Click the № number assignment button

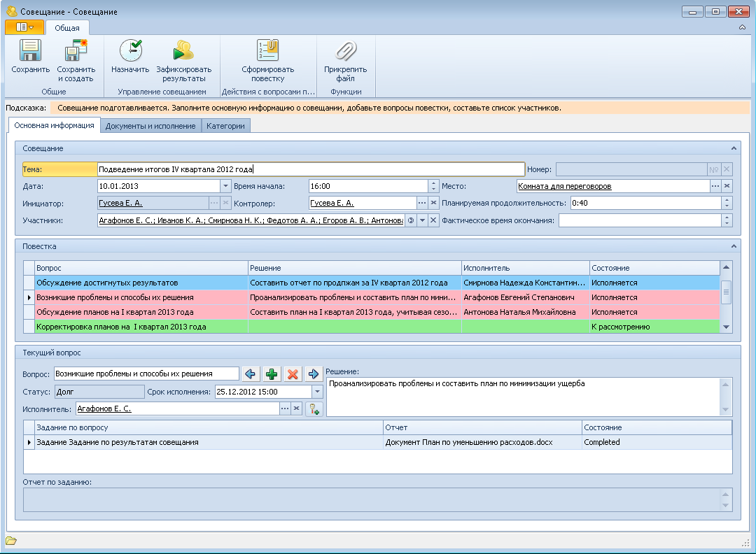pyautogui.click(x=713, y=169)
